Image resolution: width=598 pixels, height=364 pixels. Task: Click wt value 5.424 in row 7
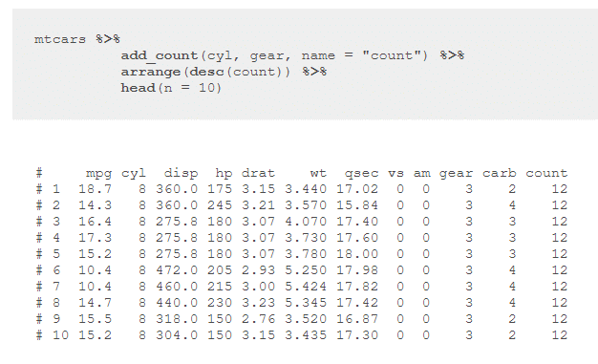pyautogui.click(x=306, y=287)
